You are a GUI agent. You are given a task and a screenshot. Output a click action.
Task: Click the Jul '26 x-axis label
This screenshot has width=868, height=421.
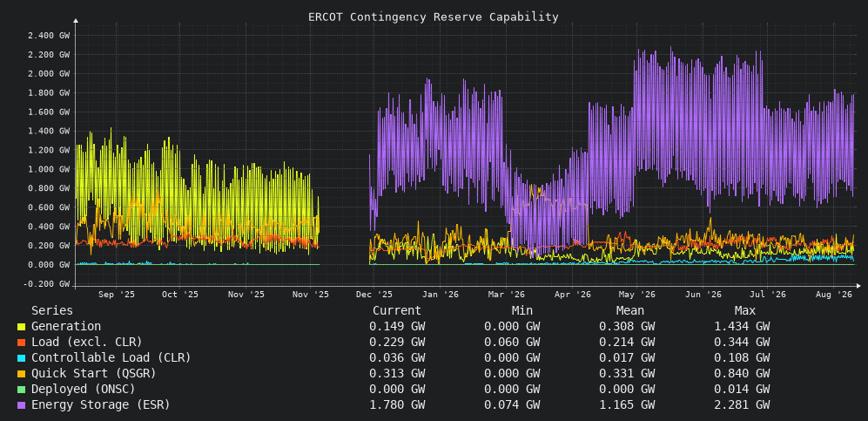pyautogui.click(x=767, y=295)
